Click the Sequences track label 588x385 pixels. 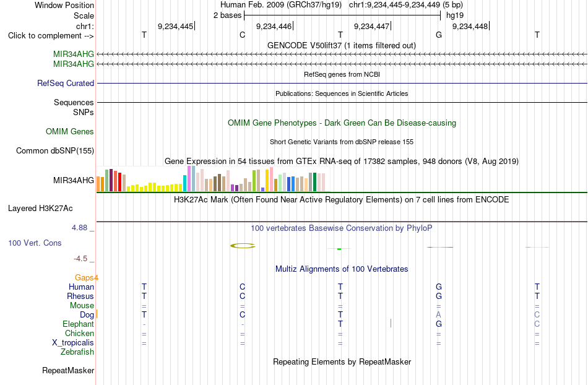74,102
